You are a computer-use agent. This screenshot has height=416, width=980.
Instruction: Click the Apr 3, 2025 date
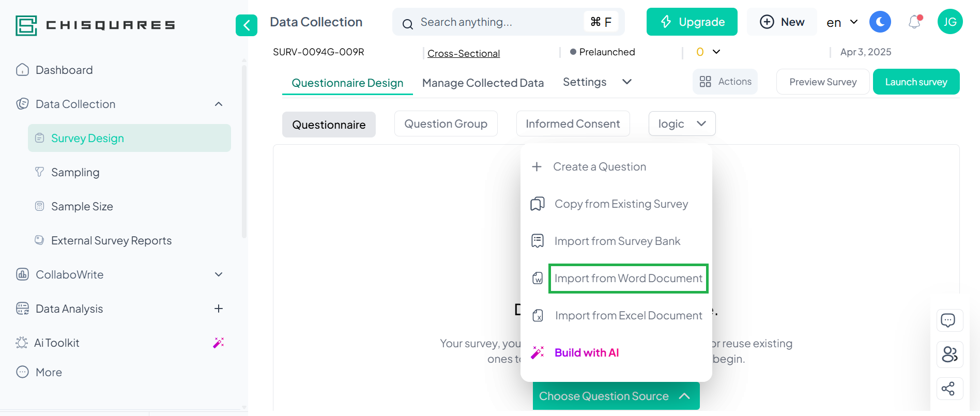coord(866,52)
